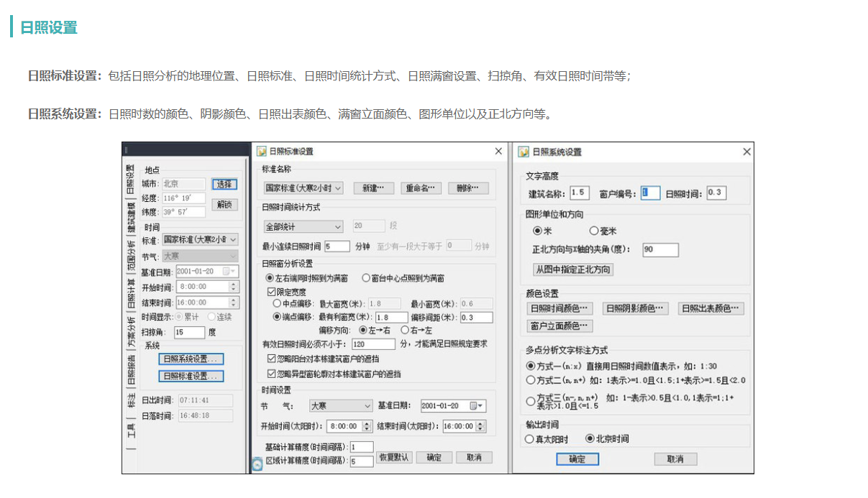Viewport: 868px width, 498px height.
Task: Open calendar icon in left panel 基准日期 field
Action: click(x=229, y=272)
